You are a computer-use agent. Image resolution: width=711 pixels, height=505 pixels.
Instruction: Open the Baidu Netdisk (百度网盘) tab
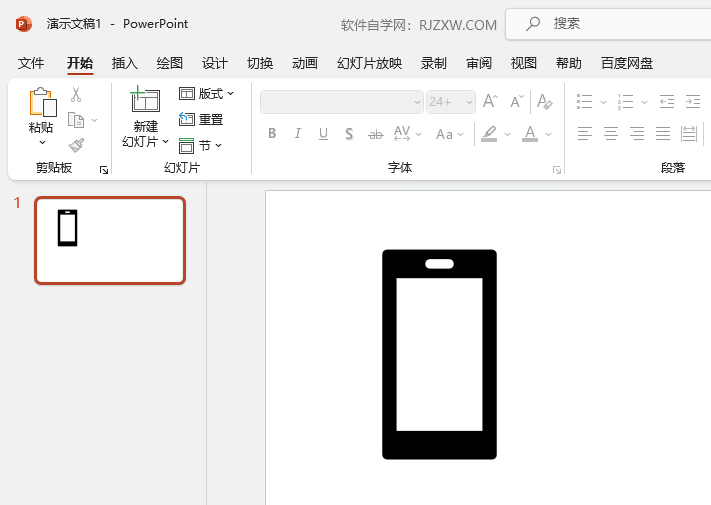[627, 63]
